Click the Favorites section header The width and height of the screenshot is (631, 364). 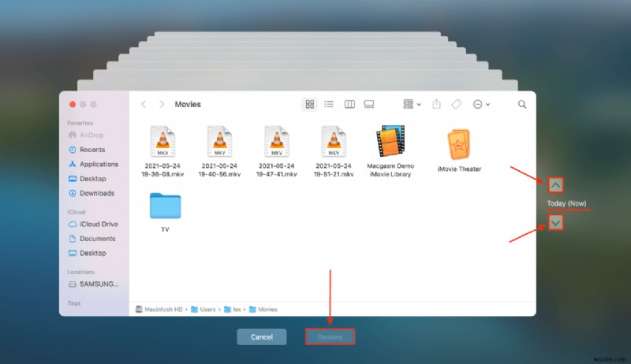pyautogui.click(x=80, y=123)
